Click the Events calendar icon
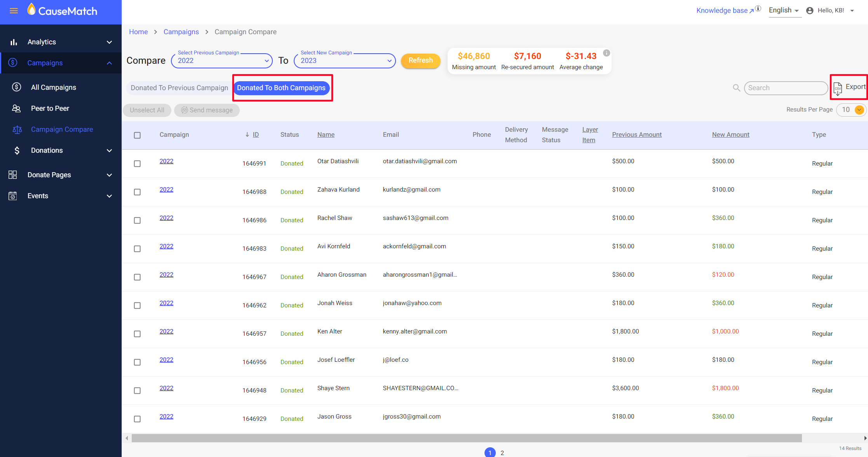Image resolution: width=868 pixels, height=457 pixels. [x=13, y=196]
